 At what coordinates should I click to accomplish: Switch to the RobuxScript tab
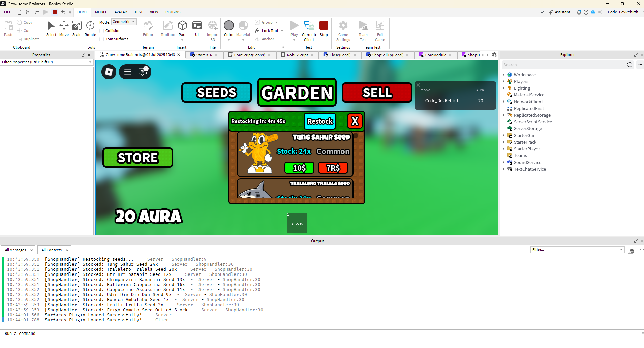click(297, 55)
